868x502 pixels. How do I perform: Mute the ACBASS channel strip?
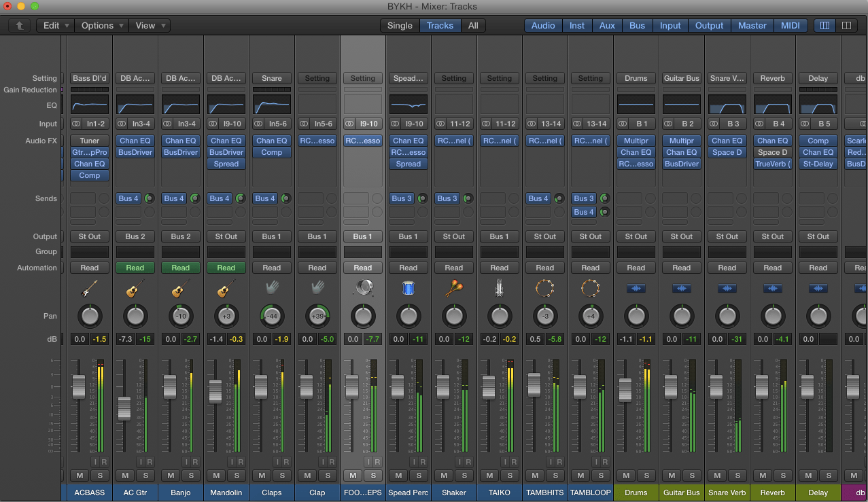coord(80,476)
